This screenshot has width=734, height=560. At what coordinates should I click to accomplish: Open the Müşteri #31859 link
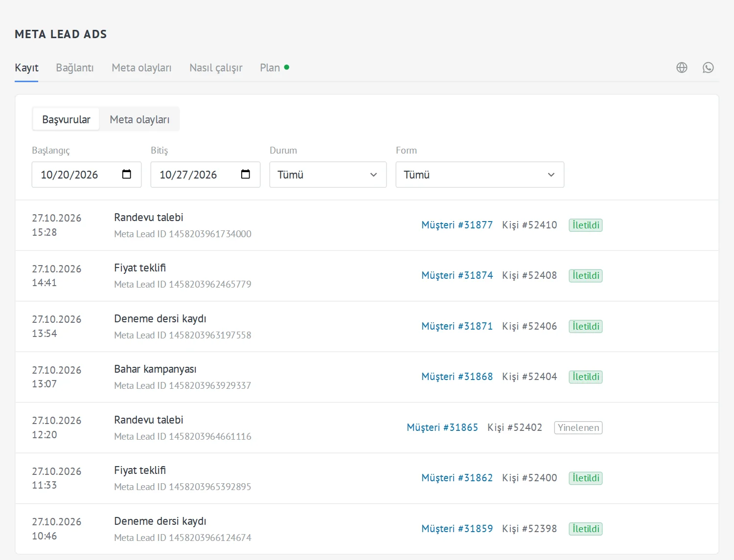click(x=457, y=529)
